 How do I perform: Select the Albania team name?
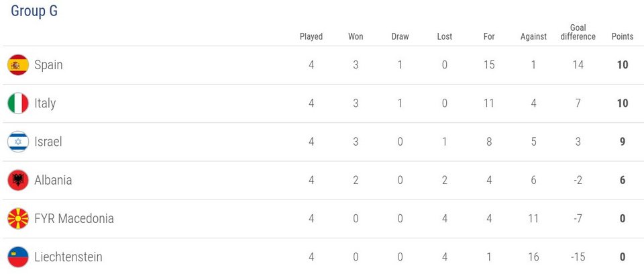(x=53, y=180)
